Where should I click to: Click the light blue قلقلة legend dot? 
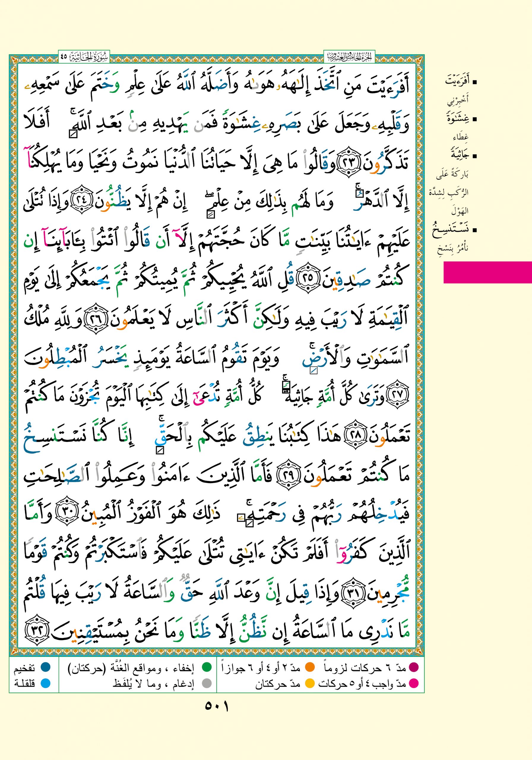[45, 683]
